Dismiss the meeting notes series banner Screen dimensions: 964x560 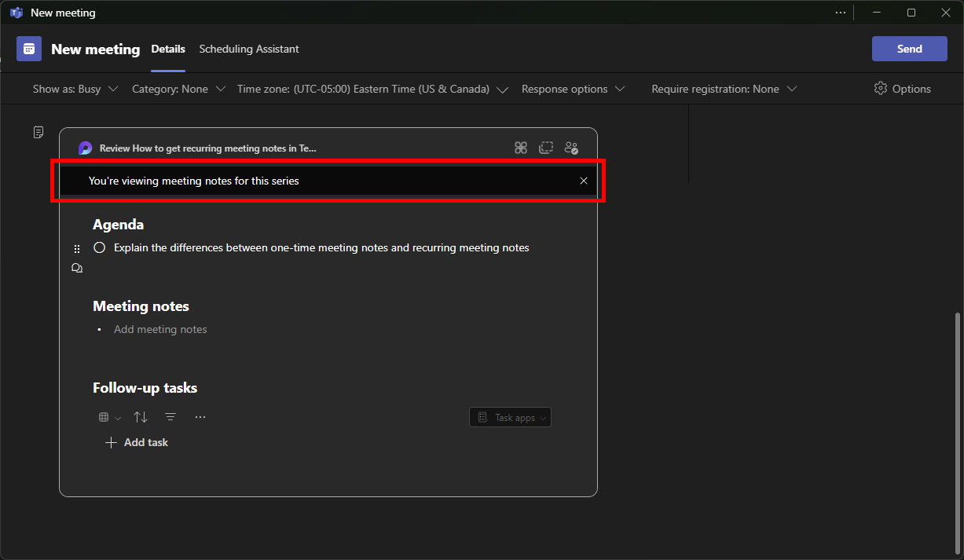[584, 181]
